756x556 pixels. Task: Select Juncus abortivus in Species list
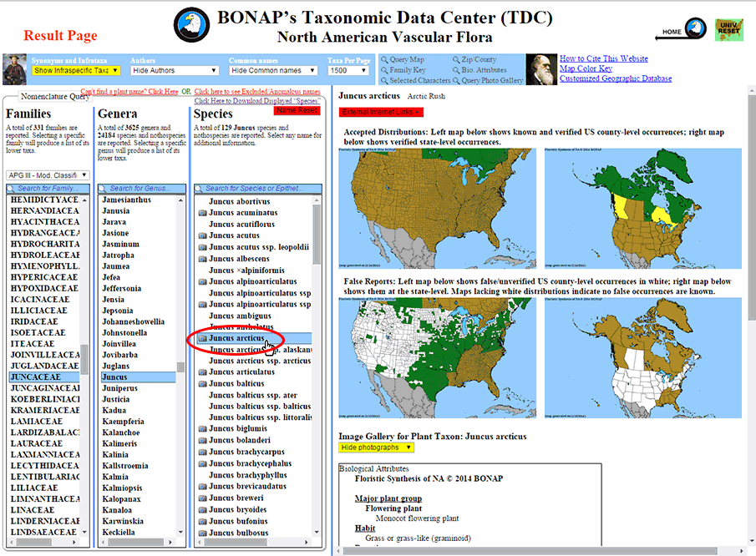point(239,201)
